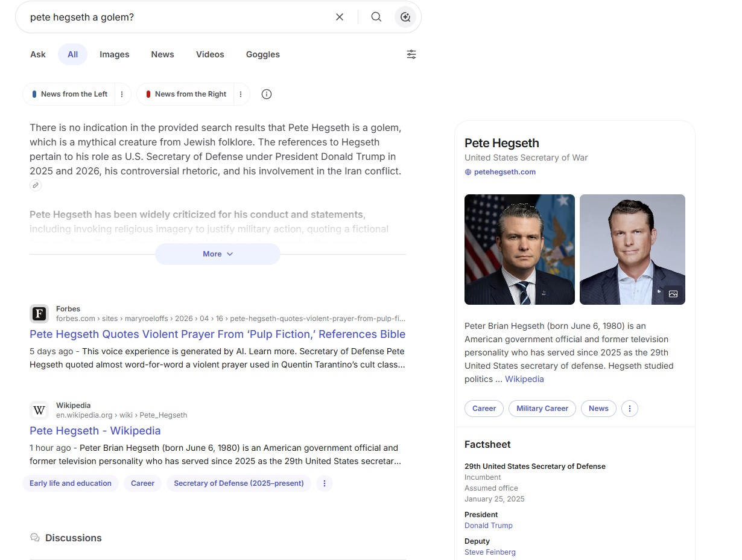Open Pete Hegseth - Wikipedia result
Viewport: 742px width, 560px height.
[x=95, y=431]
